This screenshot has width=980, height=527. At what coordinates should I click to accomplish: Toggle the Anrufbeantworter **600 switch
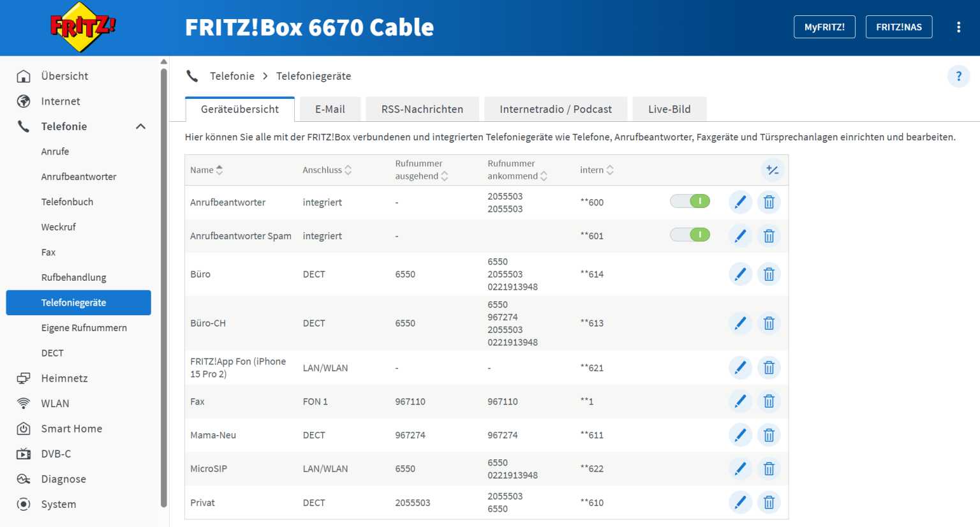[690, 202]
